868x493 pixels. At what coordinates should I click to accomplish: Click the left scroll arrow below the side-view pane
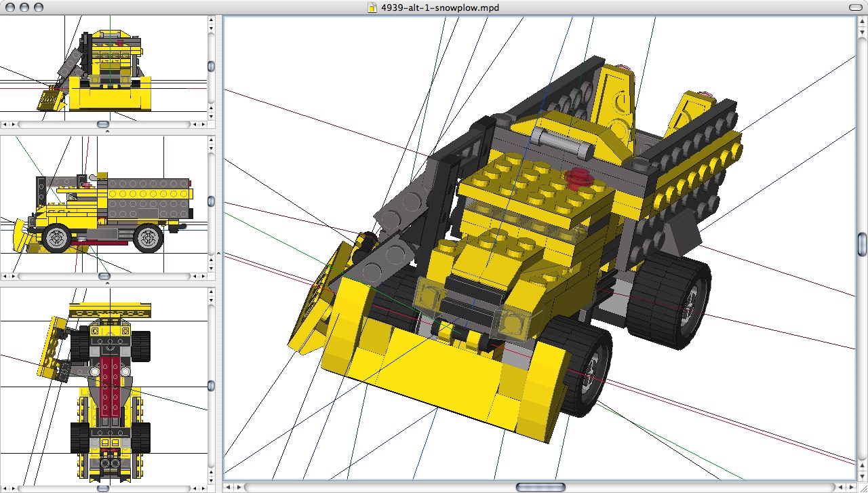click(x=5, y=276)
